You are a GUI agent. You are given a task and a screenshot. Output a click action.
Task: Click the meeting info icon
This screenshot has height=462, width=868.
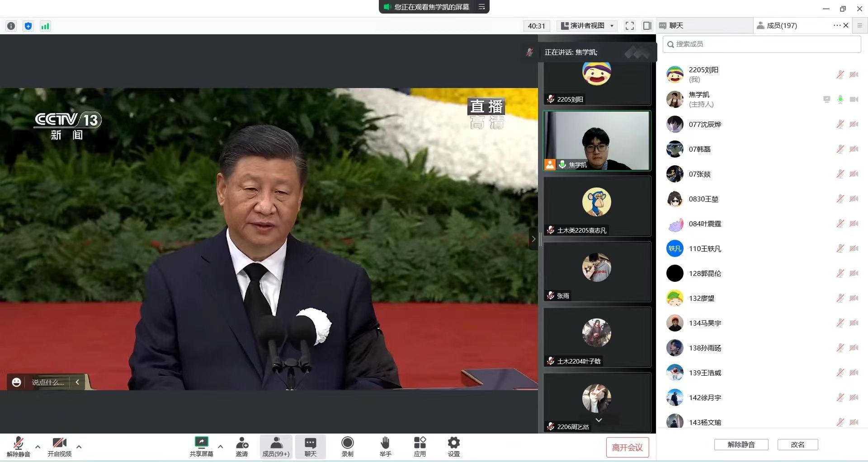(x=11, y=26)
